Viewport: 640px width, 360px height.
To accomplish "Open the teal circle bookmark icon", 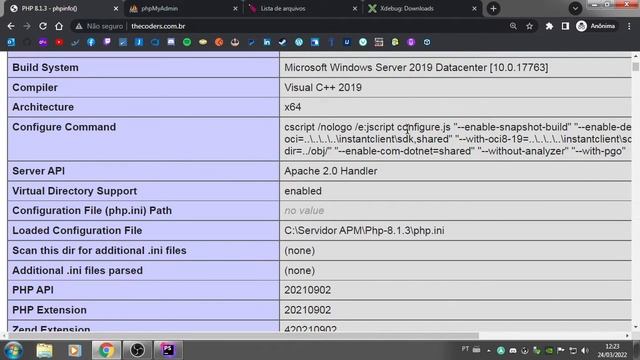I will [x=363, y=42].
